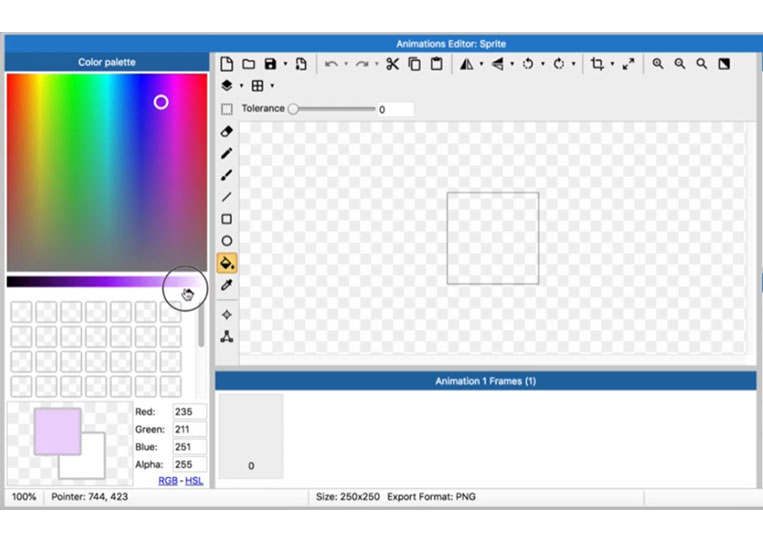Mirror the image horizontally
Viewport: 763px width, 541px height.
(x=467, y=64)
